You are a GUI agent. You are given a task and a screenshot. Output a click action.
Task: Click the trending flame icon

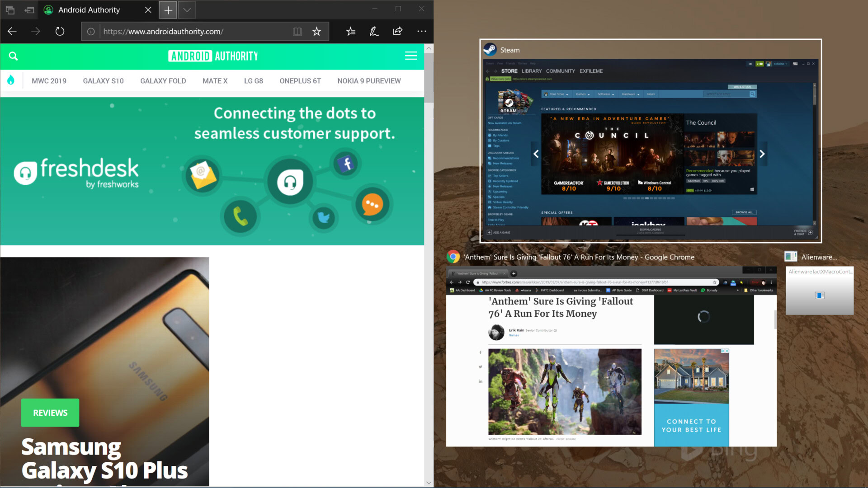point(11,80)
